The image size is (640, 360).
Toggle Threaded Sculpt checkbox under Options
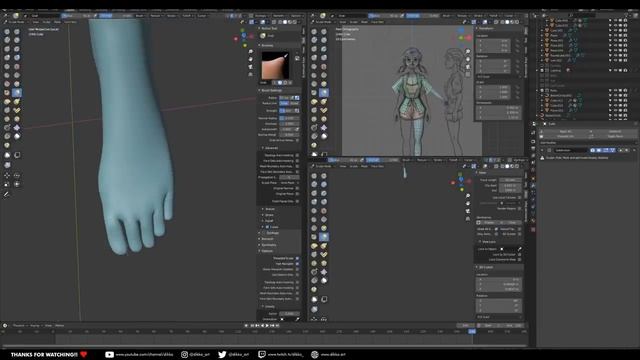point(297,258)
